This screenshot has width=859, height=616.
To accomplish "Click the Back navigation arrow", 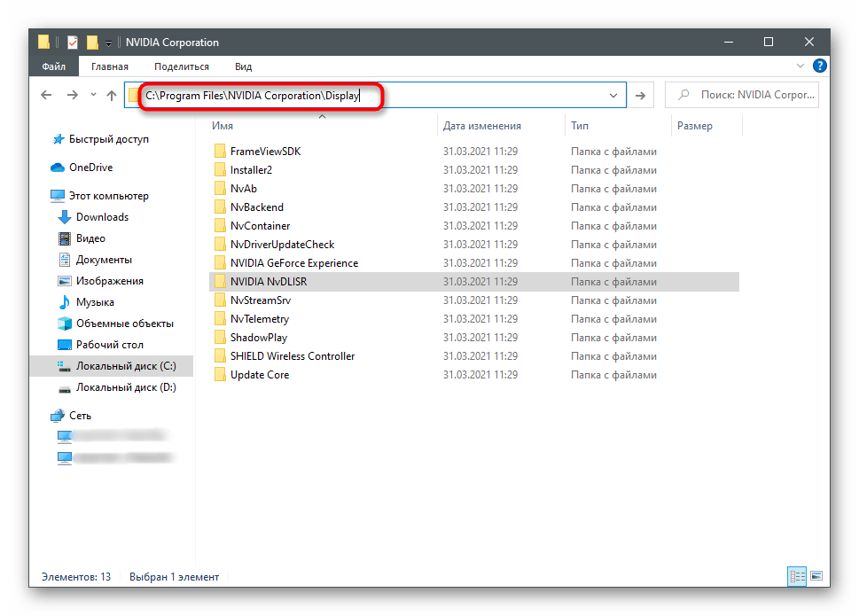I will click(47, 95).
